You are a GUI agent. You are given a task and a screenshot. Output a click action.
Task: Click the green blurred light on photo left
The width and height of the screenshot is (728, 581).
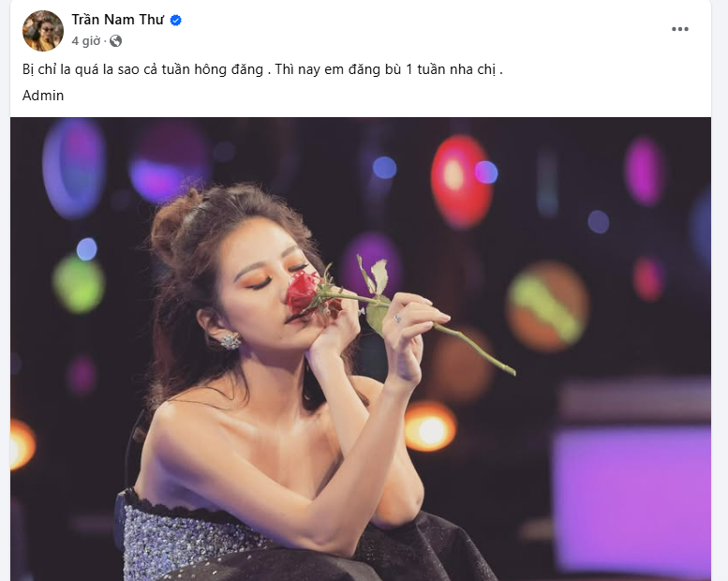click(77, 282)
